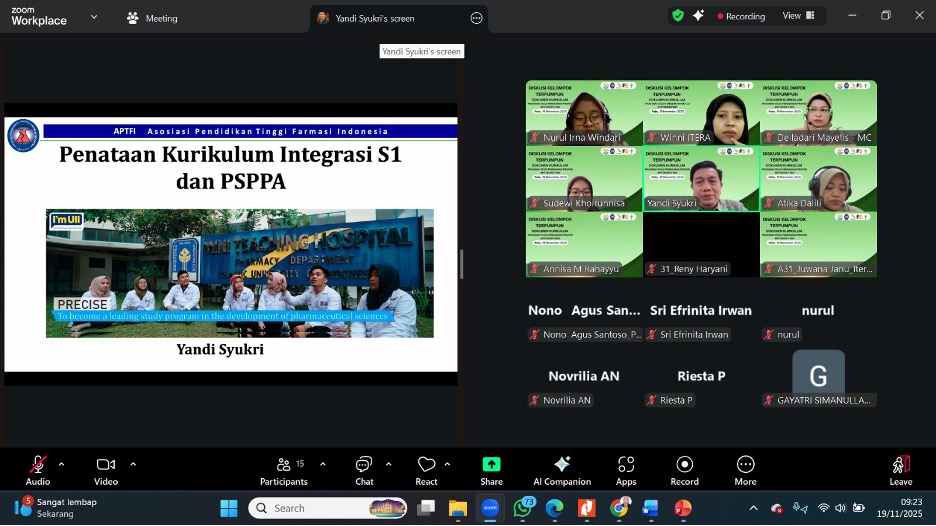Open the Zoom Workplace dropdown chevron

94,17
